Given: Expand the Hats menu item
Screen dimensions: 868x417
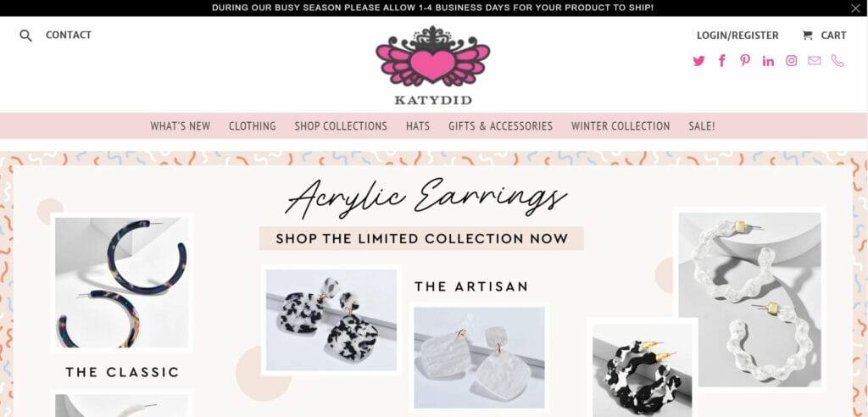Looking at the screenshot, I should 418,126.
